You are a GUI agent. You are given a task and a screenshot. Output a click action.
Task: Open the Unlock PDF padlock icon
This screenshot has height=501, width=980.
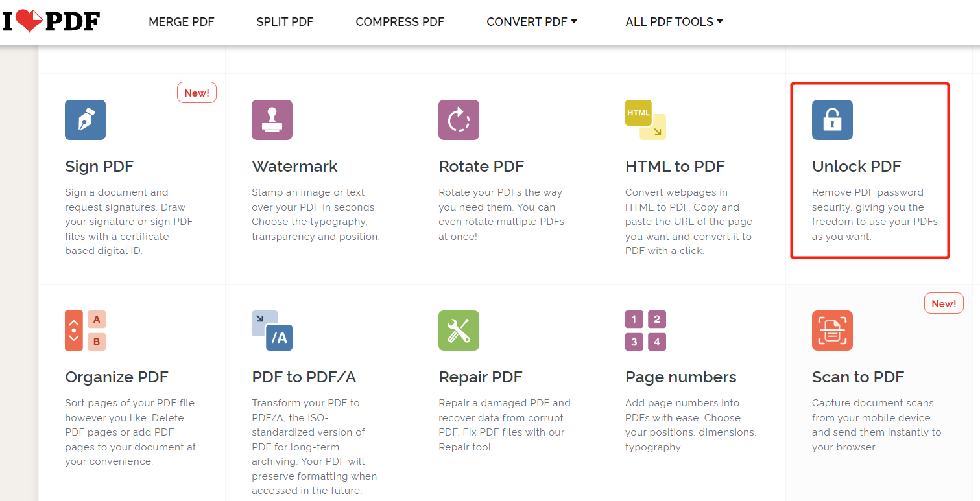click(x=832, y=120)
